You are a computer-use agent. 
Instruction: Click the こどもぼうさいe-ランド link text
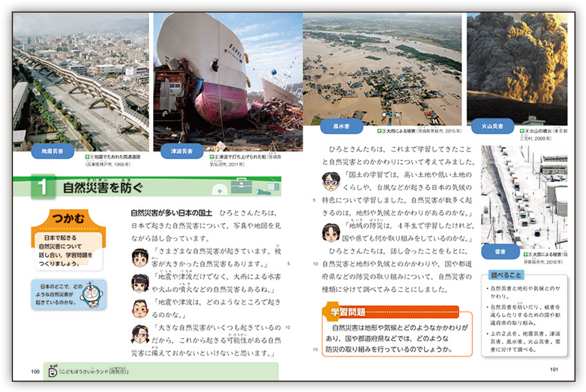[94, 371]
